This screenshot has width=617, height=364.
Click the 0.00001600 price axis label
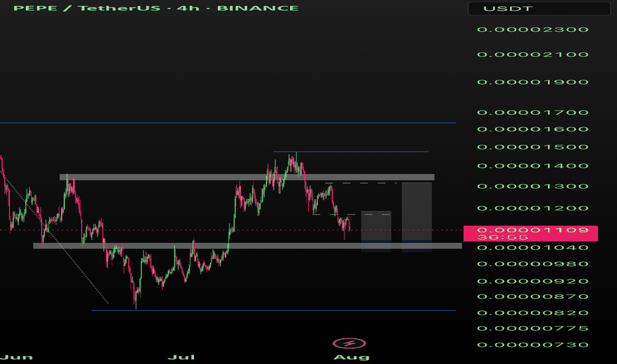(x=533, y=129)
